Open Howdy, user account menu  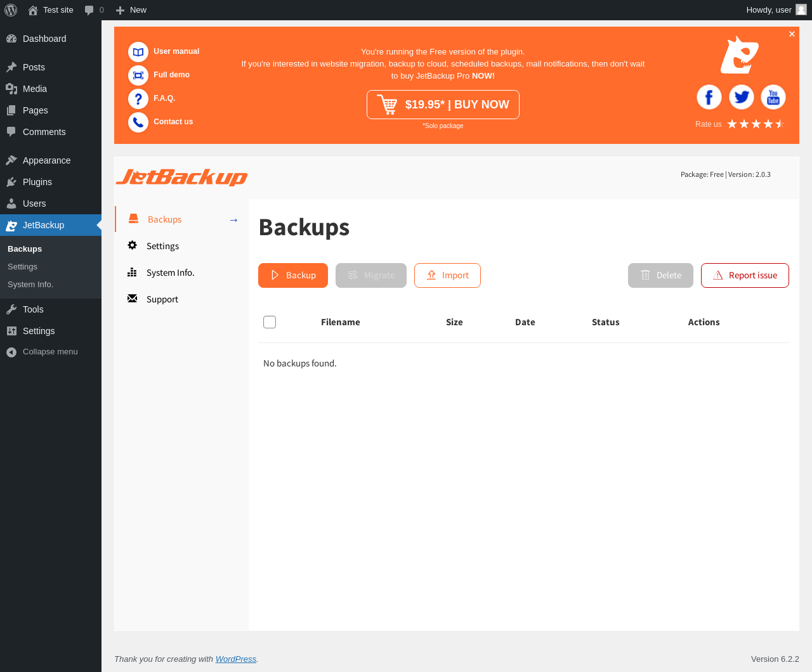776,10
